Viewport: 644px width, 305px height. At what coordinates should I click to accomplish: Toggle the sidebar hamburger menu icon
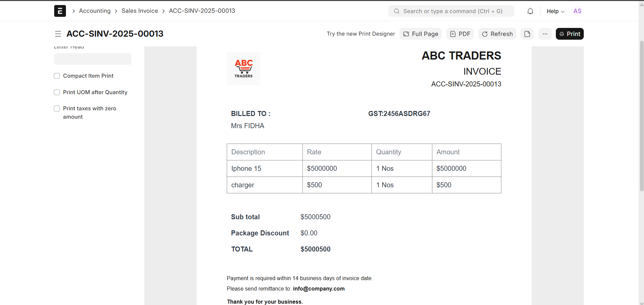coord(58,34)
